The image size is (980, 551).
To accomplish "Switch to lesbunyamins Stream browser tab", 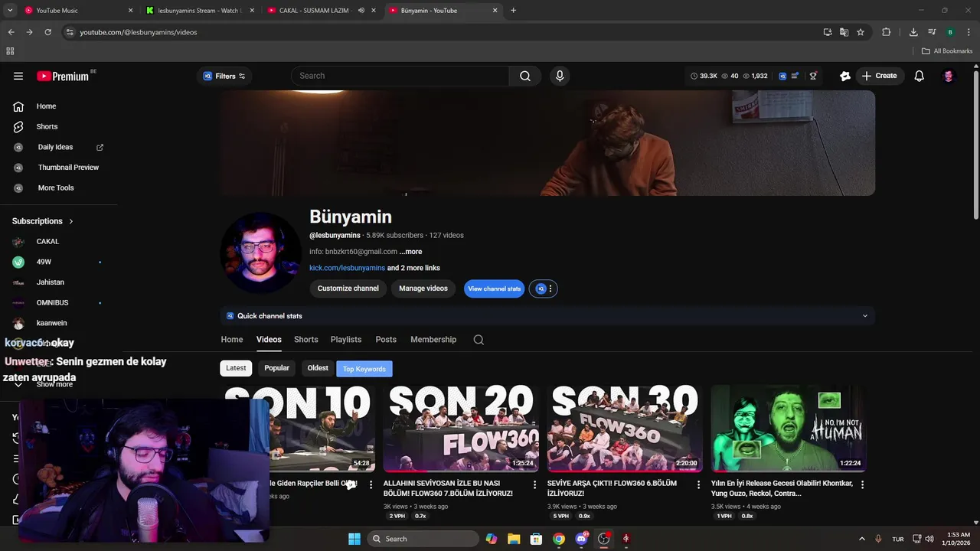I will (201, 11).
